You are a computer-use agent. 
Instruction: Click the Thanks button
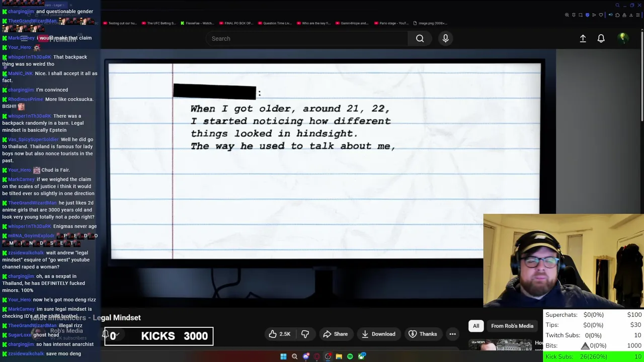423,334
